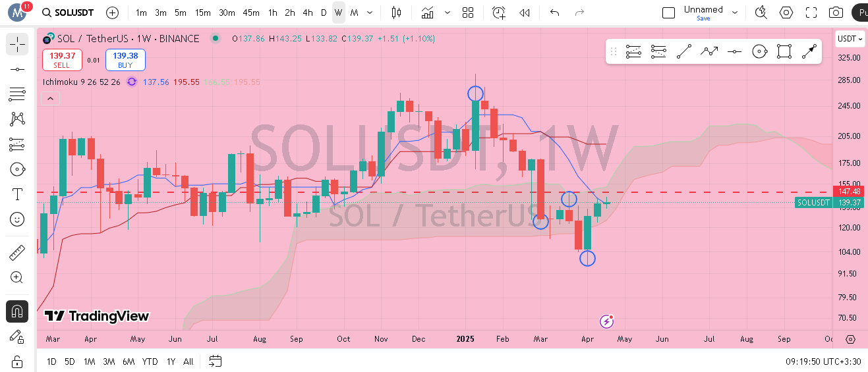Open the layout setup grid icon
Viewport: 868px width, 372px height.
(x=468, y=13)
